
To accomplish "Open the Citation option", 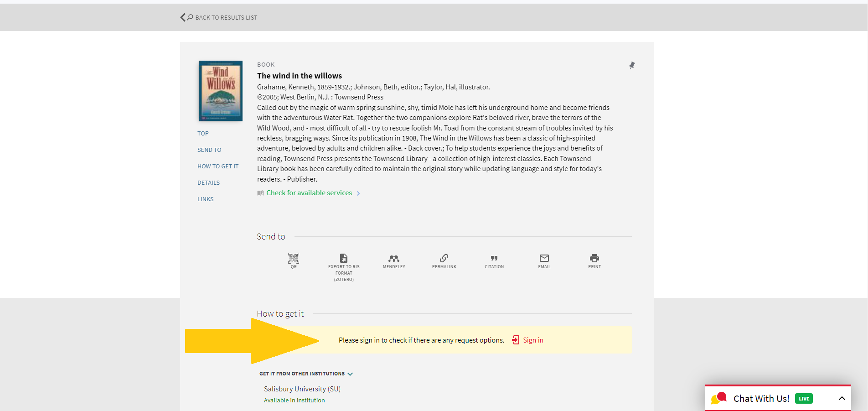I will pyautogui.click(x=494, y=261).
